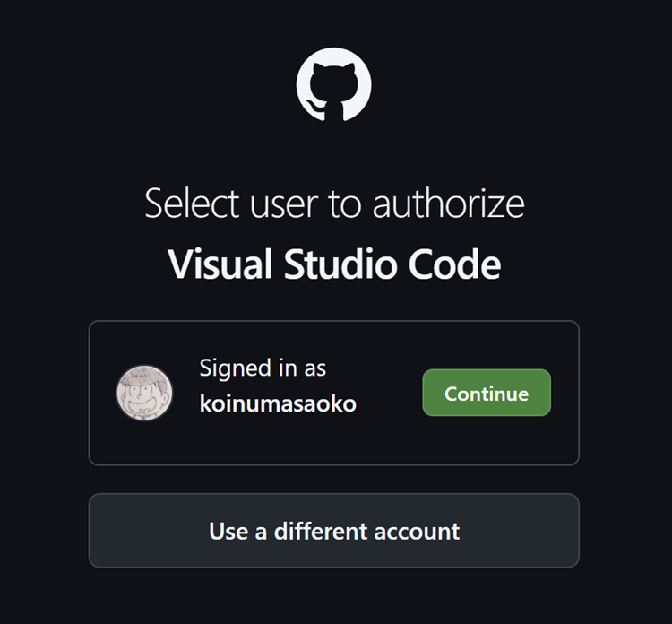Click the koinumasaoko username text
This screenshot has height=624, width=672.
pos(278,403)
